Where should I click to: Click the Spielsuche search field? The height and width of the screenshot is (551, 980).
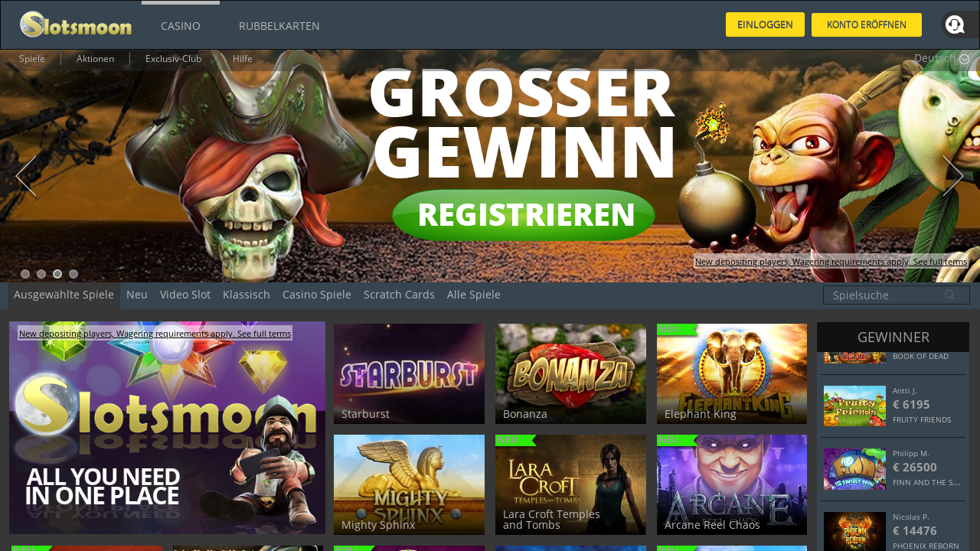point(897,295)
